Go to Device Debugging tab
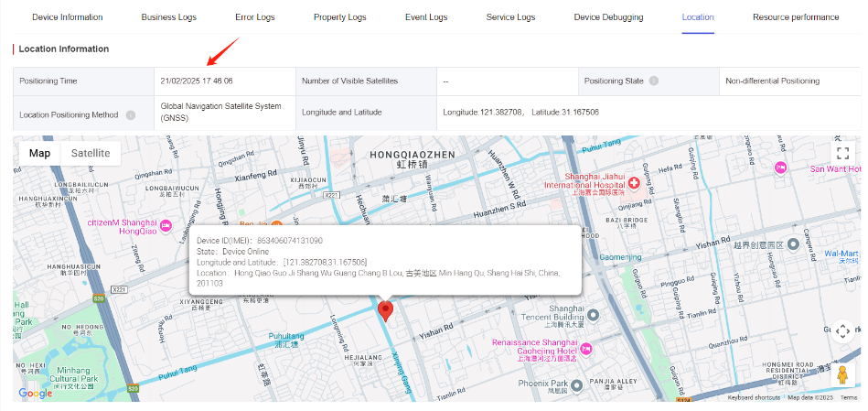Image resolution: width=868 pixels, height=411 pixels. 608,17
